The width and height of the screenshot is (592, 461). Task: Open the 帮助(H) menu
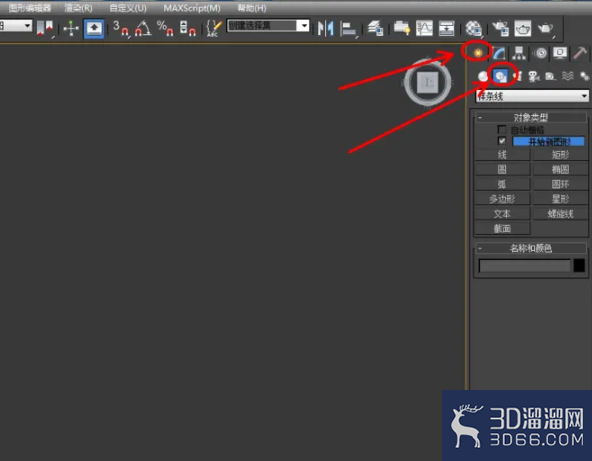tap(252, 8)
